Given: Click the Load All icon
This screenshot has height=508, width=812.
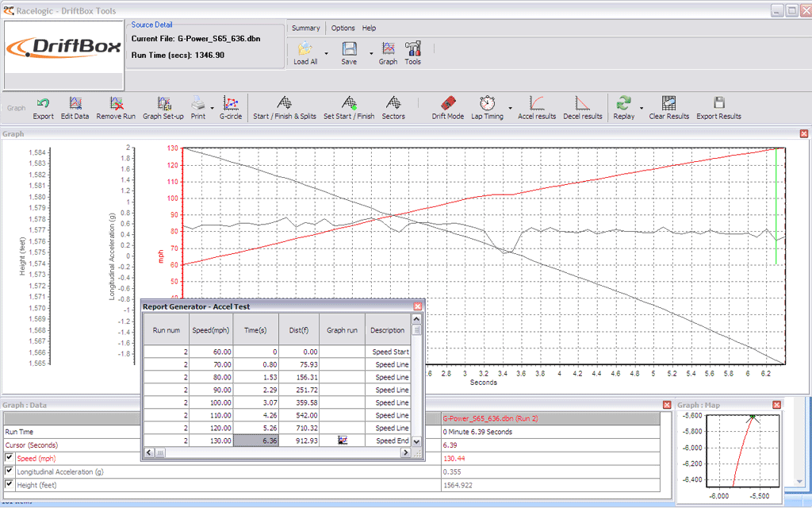Looking at the screenshot, I should (x=305, y=49).
